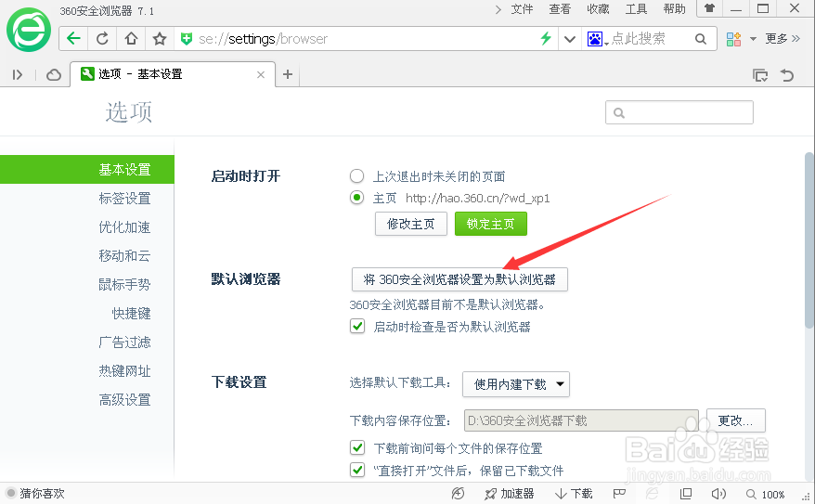
Task: Select 基本设置 in the sidebar
Action: 87,169
